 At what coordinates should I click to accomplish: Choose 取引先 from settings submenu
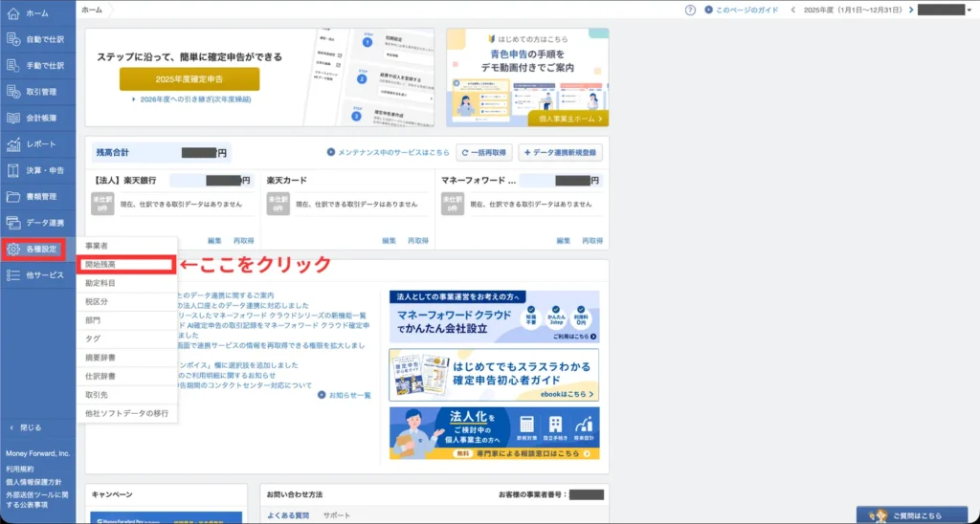[x=127, y=395]
